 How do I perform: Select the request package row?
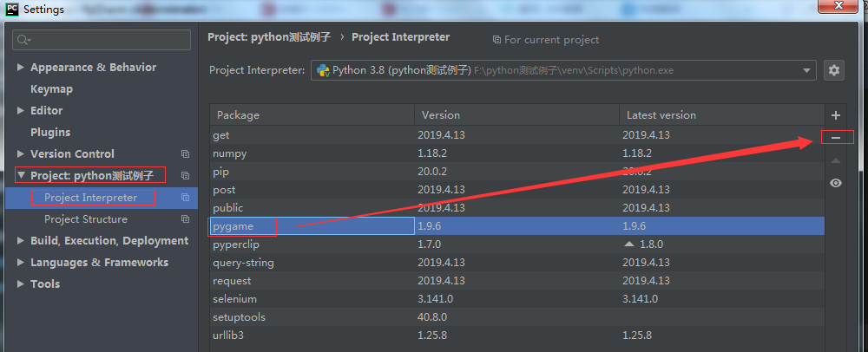[517, 281]
